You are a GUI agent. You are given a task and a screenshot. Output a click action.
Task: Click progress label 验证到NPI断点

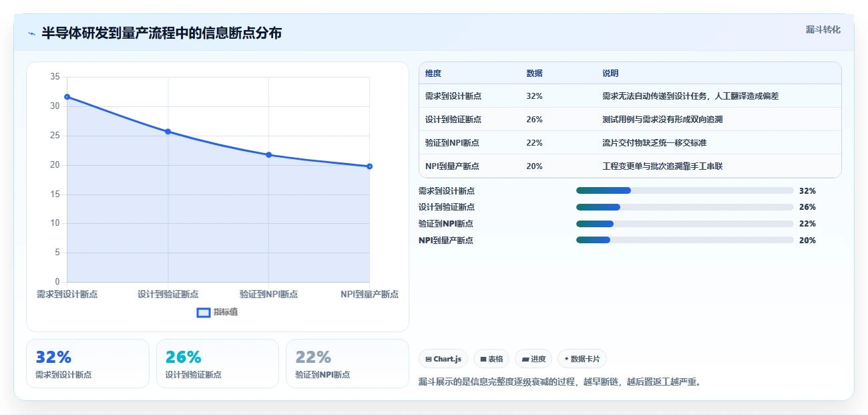(446, 224)
